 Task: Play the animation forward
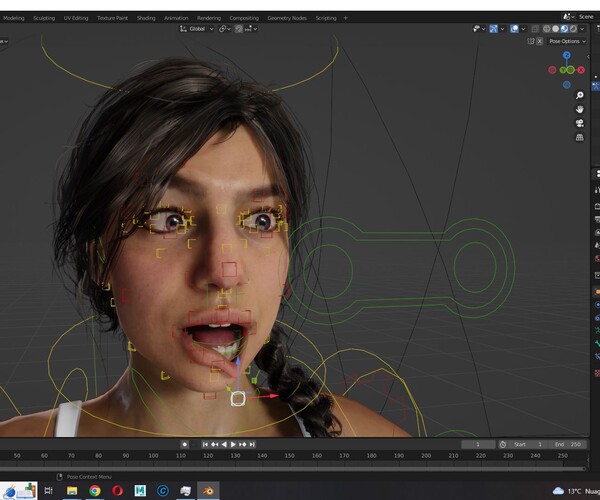pos(233,444)
